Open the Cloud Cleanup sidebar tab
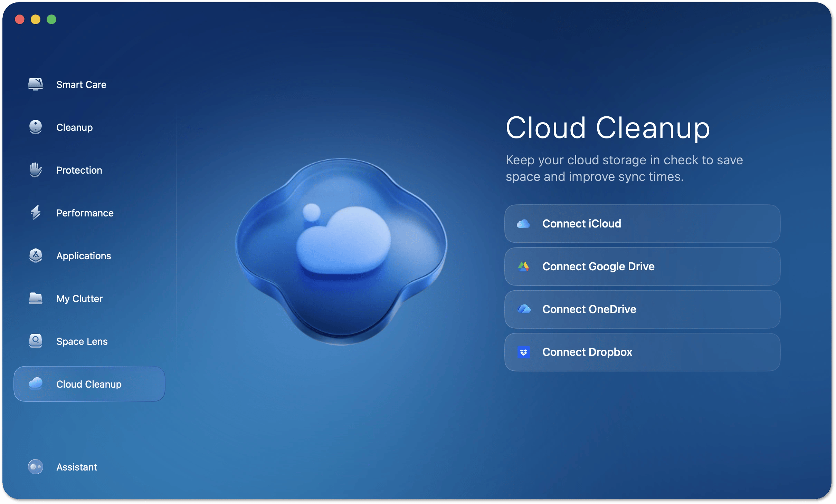Image resolution: width=836 pixels, height=504 pixels. point(89,384)
